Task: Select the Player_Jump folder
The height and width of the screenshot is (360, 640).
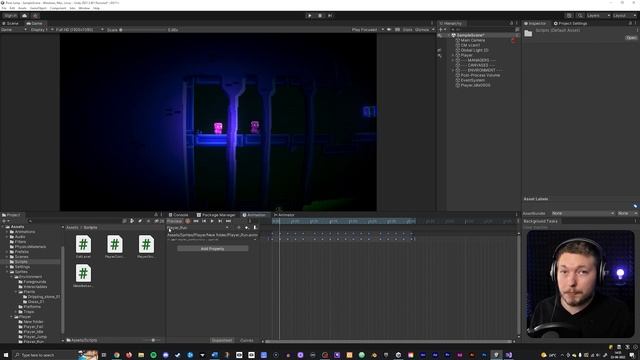Action: (x=35, y=337)
